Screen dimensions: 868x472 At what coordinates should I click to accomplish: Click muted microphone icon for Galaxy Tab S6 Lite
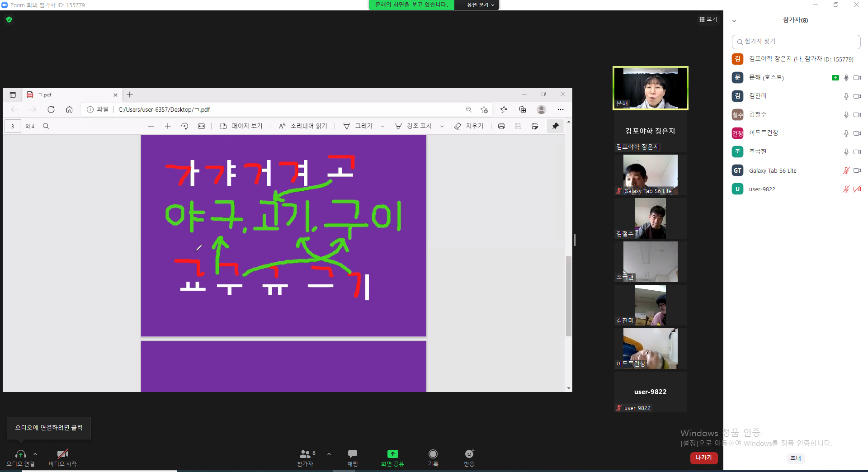pos(846,170)
